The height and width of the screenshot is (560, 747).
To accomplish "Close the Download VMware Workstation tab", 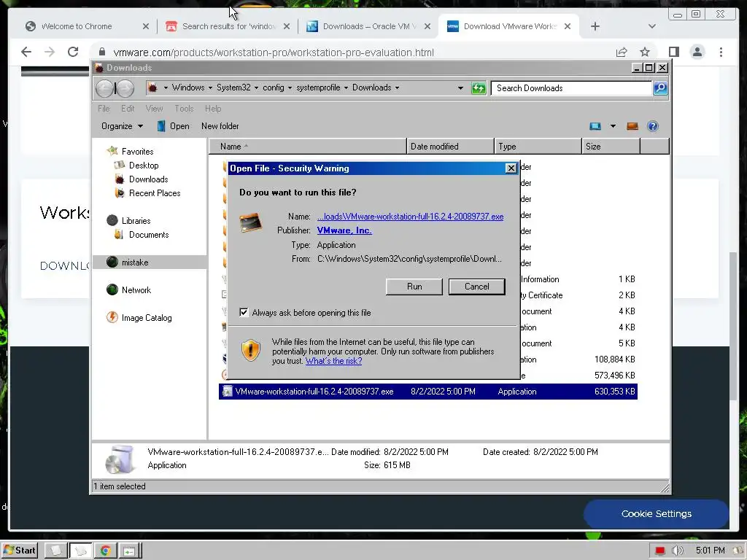I will [568, 26].
